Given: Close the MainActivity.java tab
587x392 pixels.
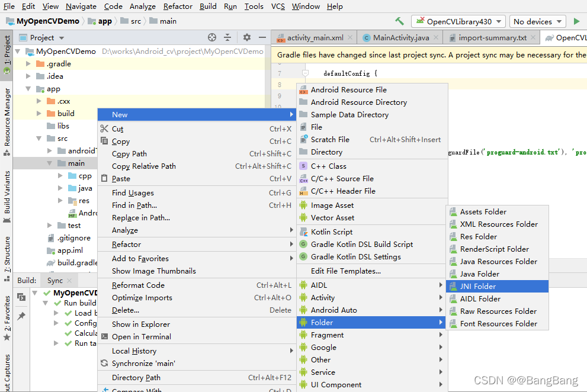Looking at the screenshot, I should [436, 37].
